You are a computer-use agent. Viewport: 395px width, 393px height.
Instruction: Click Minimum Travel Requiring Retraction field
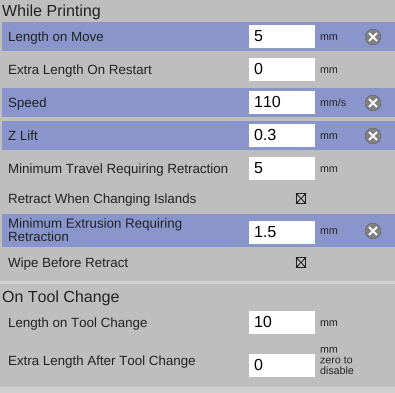pyautogui.click(x=282, y=168)
